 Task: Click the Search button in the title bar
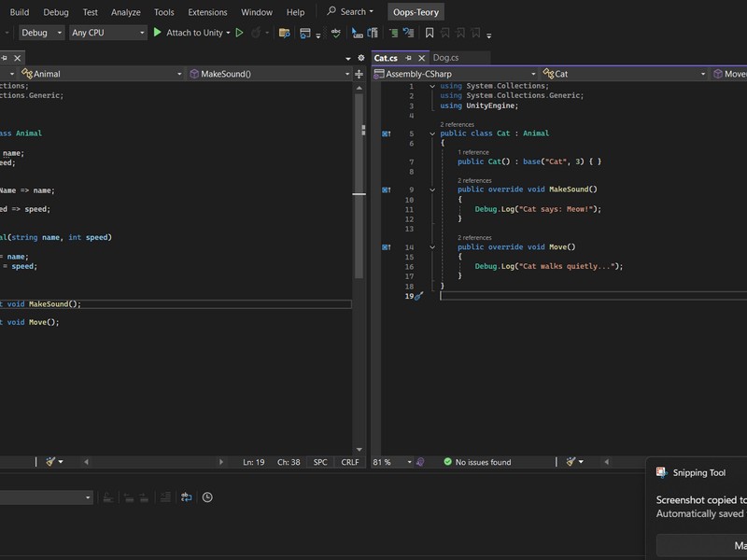click(350, 12)
